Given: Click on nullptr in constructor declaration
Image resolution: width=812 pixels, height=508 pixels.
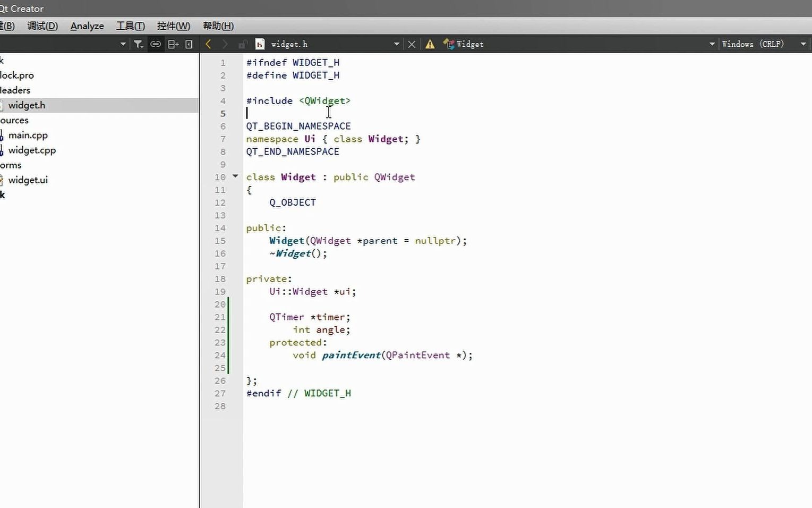Looking at the screenshot, I should click(435, 241).
